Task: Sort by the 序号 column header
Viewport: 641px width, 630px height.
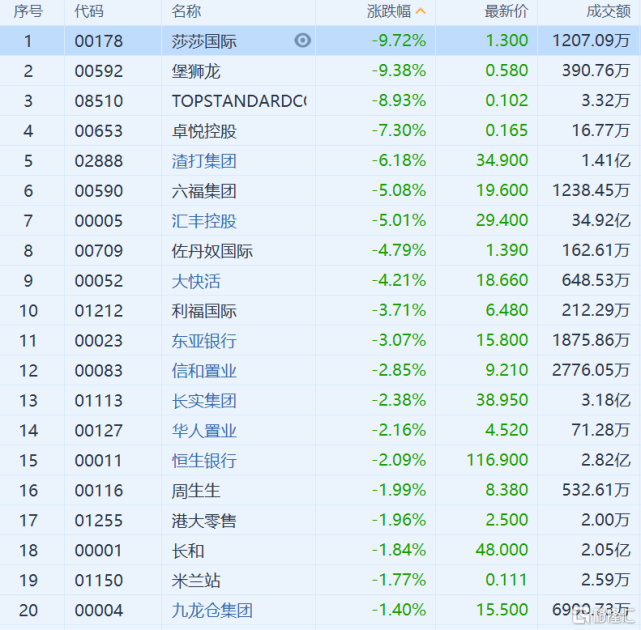Action: [x=28, y=11]
